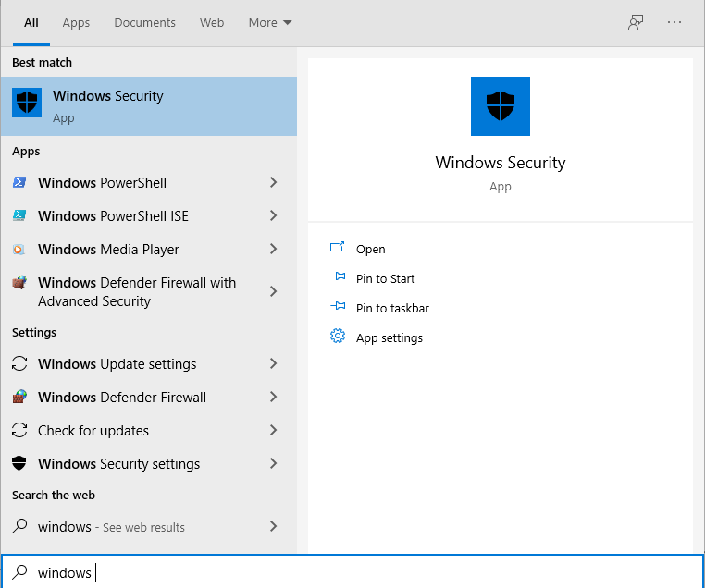705x588 pixels.
Task: Expand Windows PowerShell result arrow
Action: pyautogui.click(x=273, y=183)
